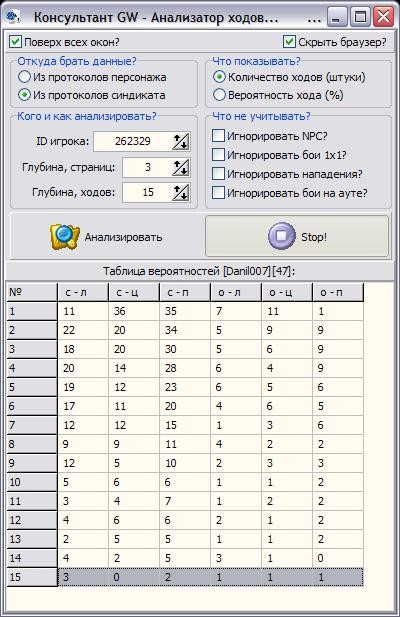Select row header 1
400x617 pixels.
pos(32,311)
